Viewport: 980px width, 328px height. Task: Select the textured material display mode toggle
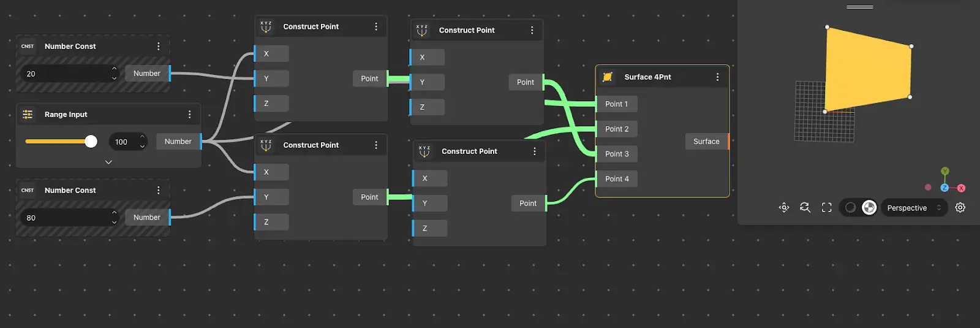point(869,208)
